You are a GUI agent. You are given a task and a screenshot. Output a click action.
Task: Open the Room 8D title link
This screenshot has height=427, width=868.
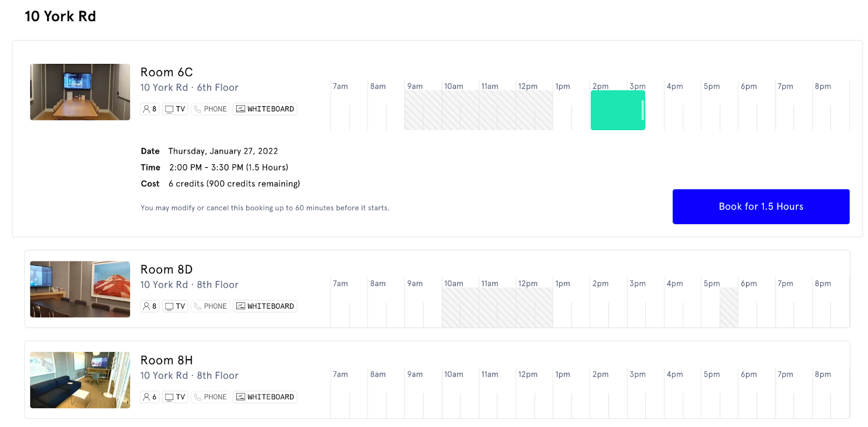coord(166,270)
